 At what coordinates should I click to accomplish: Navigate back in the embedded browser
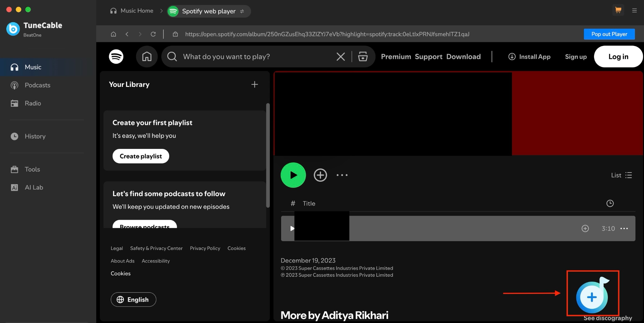click(127, 34)
